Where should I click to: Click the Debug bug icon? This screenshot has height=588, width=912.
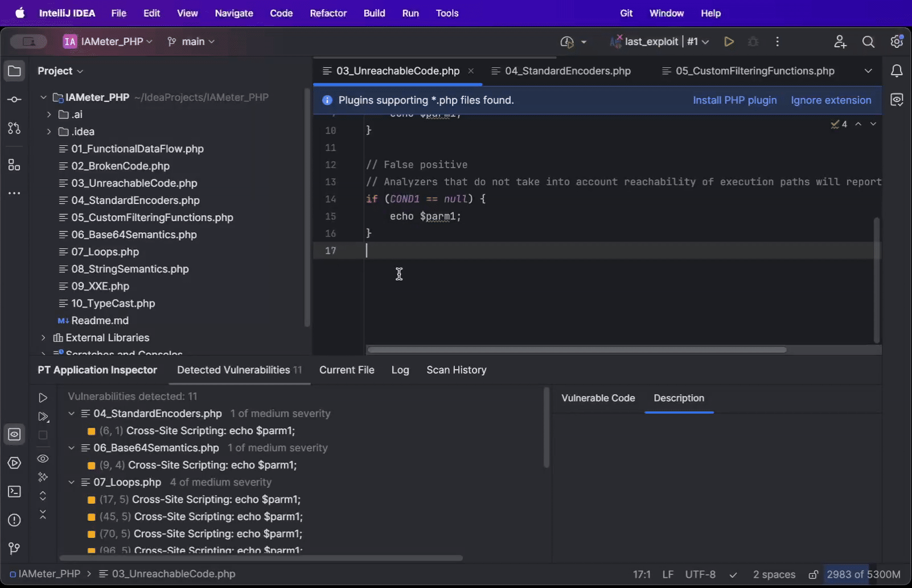click(x=753, y=42)
